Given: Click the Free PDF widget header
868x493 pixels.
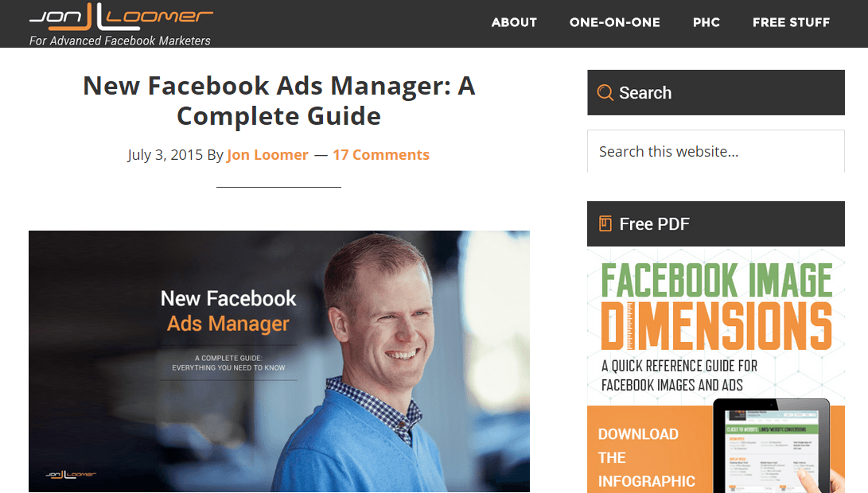Looking at the screenshot, I should point(716,223).
